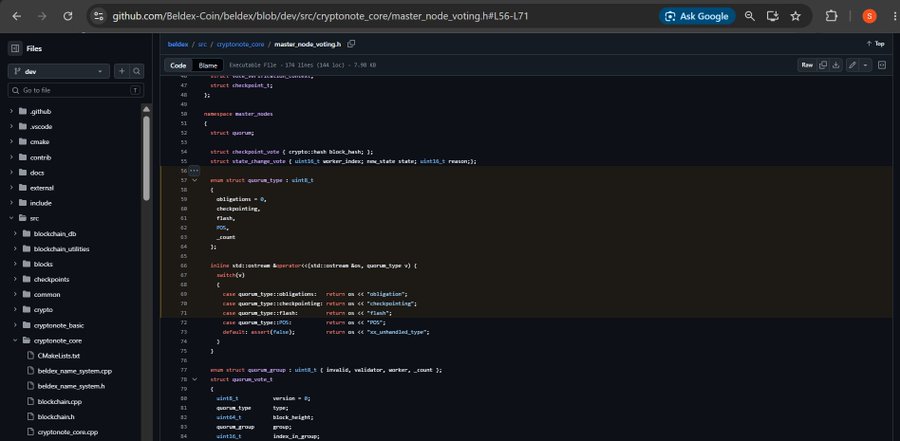Open cryptonote_core.cpp file

(x=68, y=432)
